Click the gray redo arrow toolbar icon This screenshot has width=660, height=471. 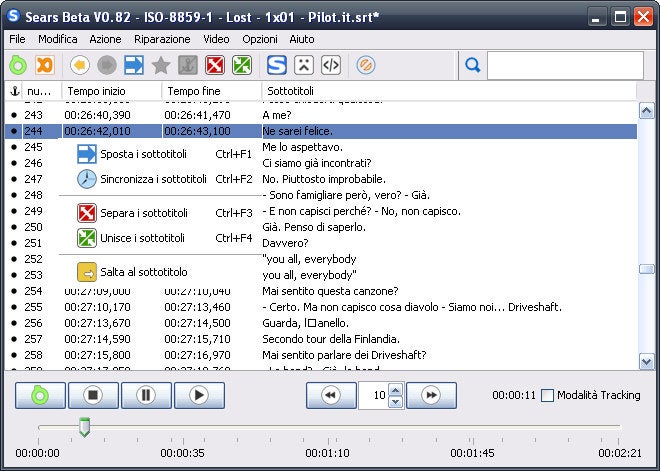(107, 66)
